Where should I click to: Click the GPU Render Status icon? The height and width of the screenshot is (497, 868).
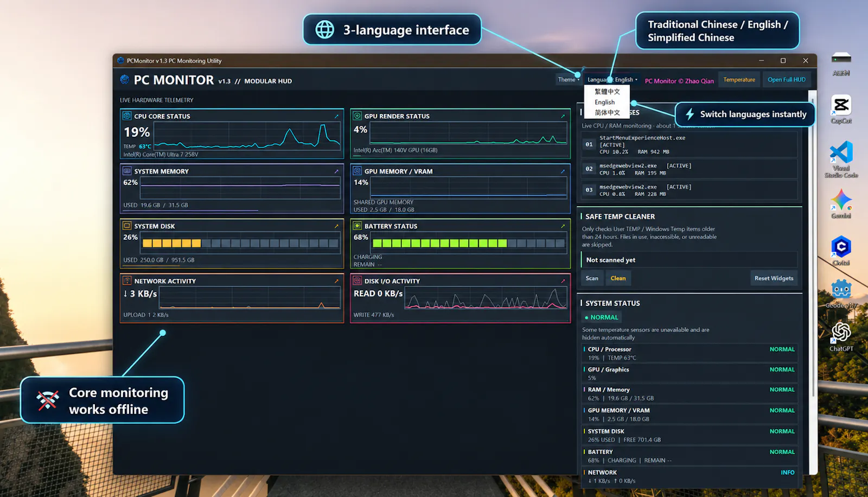[358, 116]
